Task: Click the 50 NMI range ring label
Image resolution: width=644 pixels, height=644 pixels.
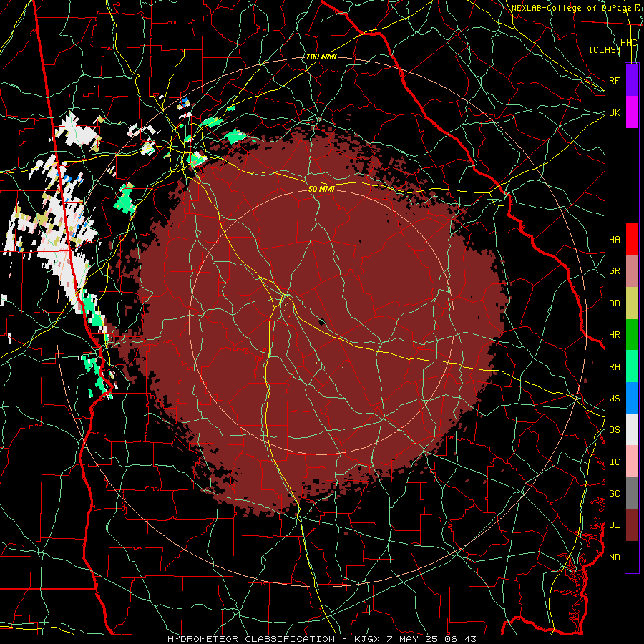Action: click(321, 189)
